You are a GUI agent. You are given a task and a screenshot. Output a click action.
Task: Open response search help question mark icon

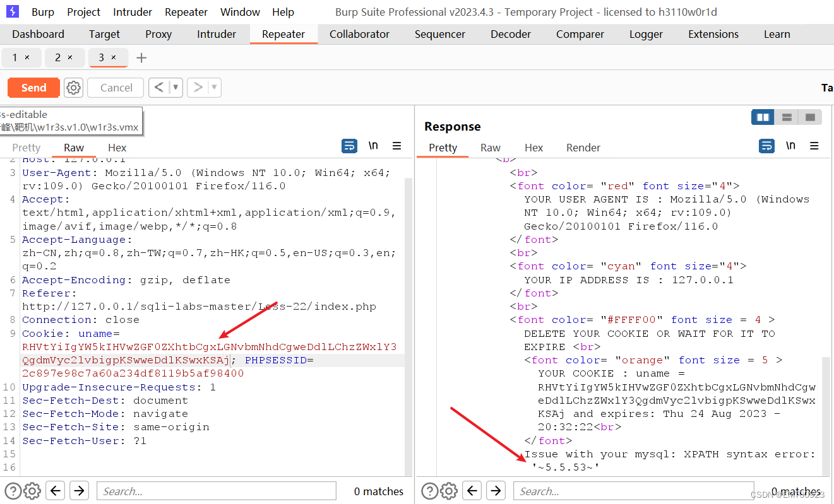pos(429,491)
